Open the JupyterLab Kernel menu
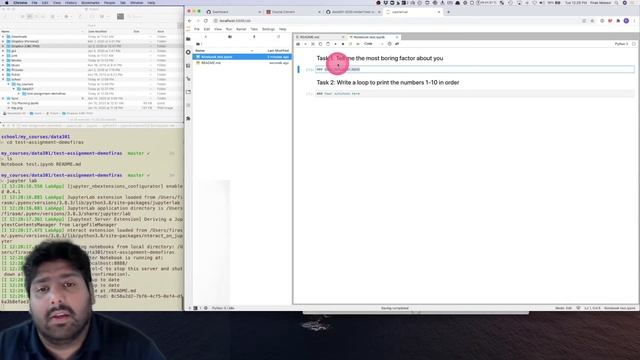This screenshot has width=640, height=360. point(241,29)
